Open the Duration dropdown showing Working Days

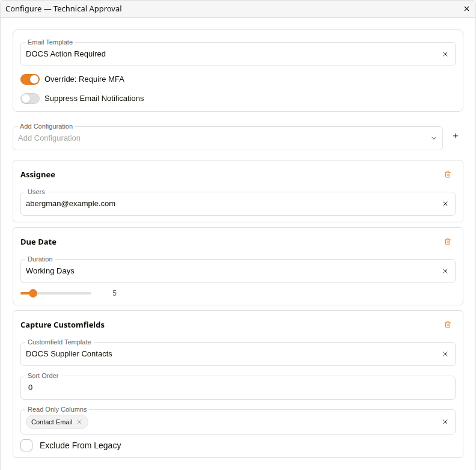tap(231, 271)
